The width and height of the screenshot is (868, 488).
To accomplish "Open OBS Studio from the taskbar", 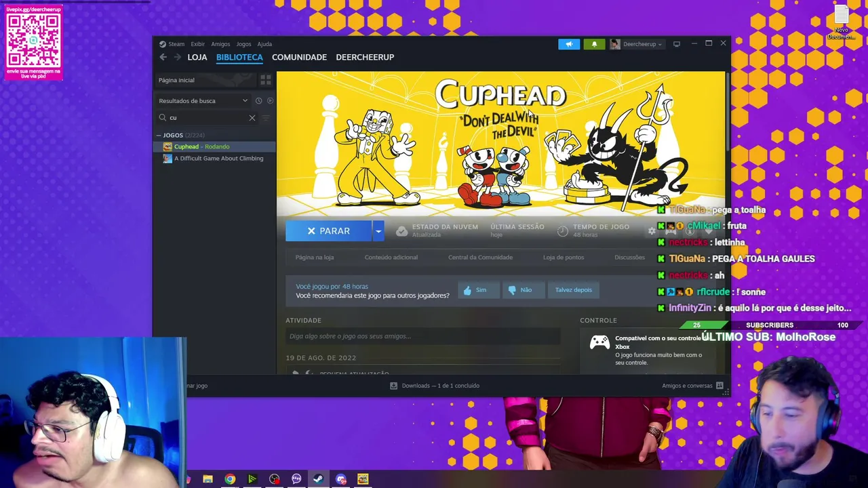I will (274, 479).
